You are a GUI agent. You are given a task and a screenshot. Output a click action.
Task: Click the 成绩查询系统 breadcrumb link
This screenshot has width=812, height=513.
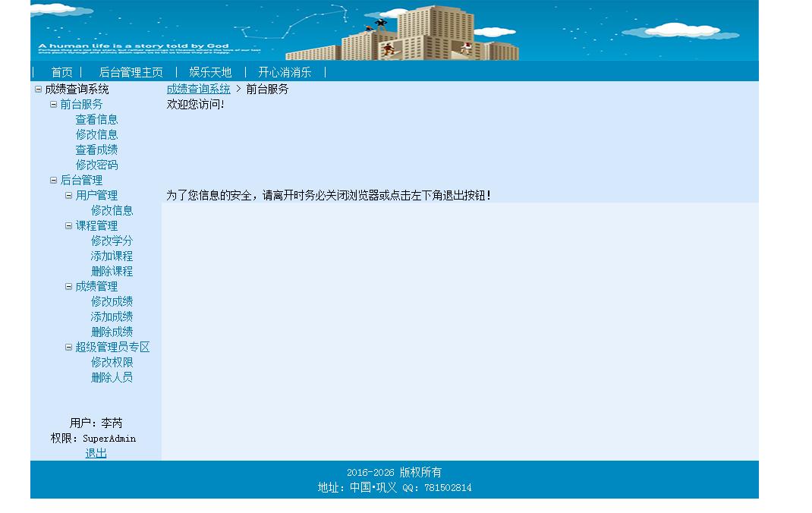[x=198, y=89]
